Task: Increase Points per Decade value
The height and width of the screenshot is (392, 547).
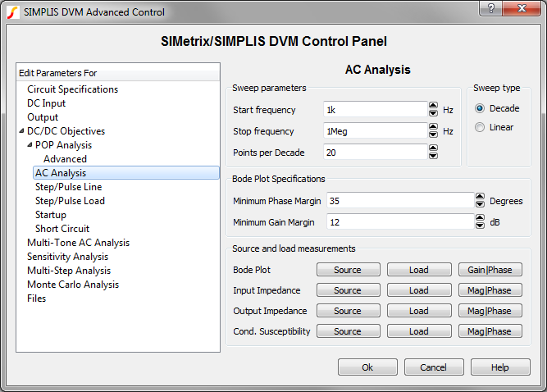Action: click(x=433, y=148)
